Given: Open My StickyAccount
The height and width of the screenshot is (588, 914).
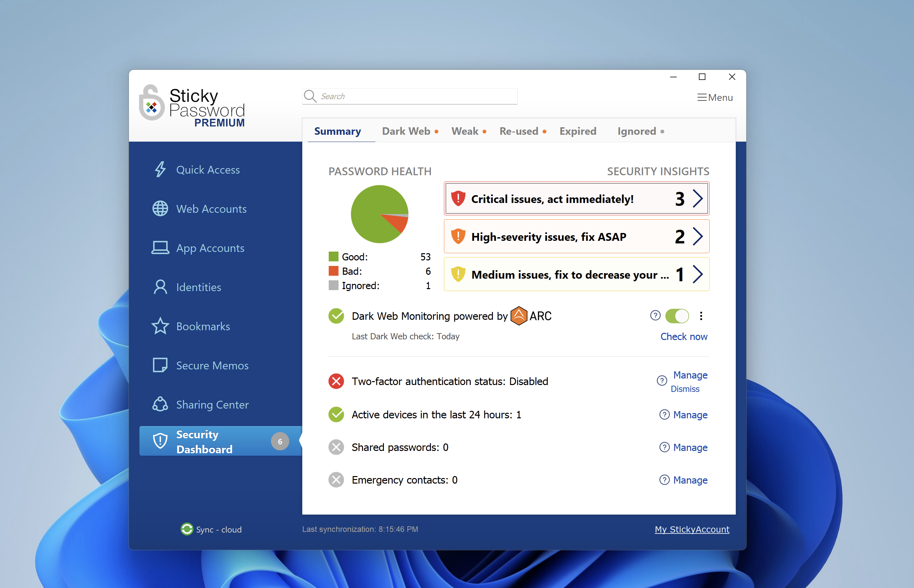Looking at the screenshot, I should (x=692, y=529).
